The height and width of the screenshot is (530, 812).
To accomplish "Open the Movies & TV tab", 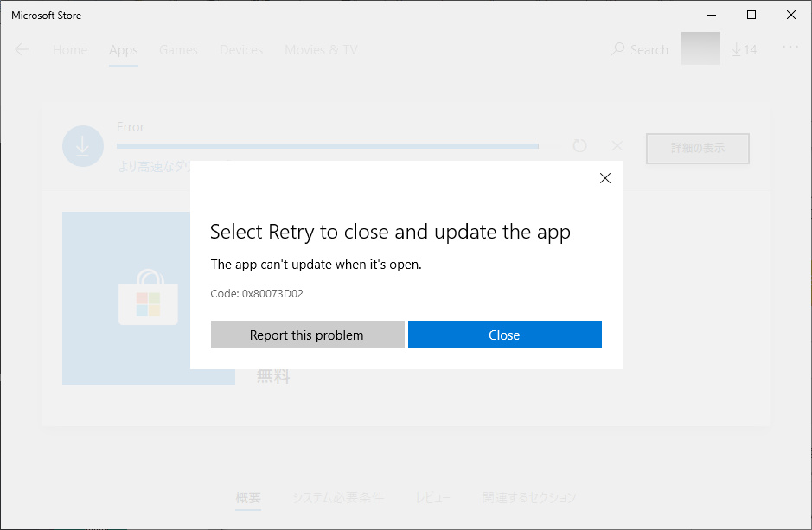I will (x=321, y=50).
